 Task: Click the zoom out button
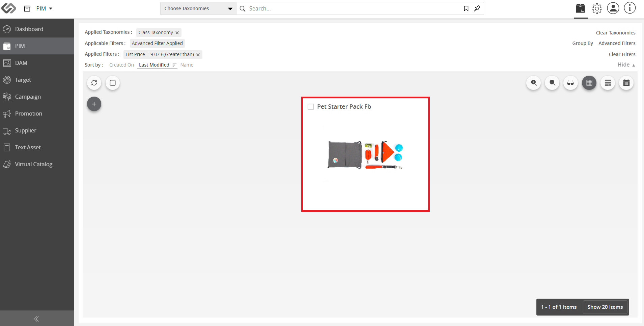552,83
